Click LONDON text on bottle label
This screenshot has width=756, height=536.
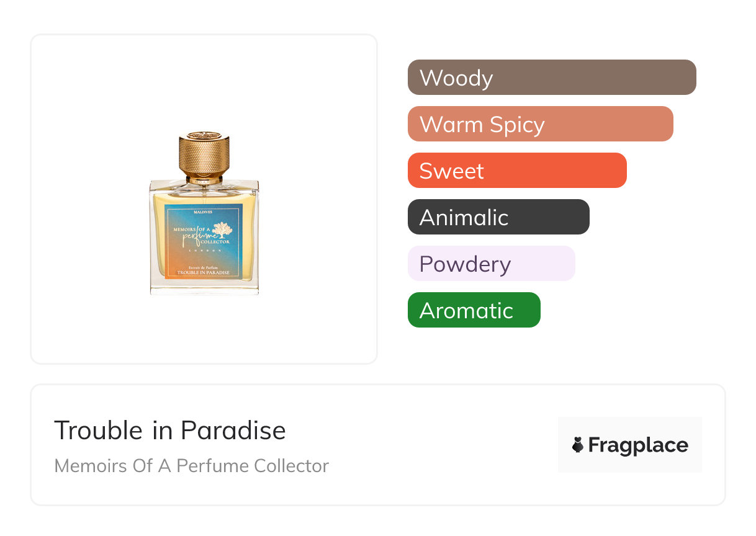pos(204,251)
